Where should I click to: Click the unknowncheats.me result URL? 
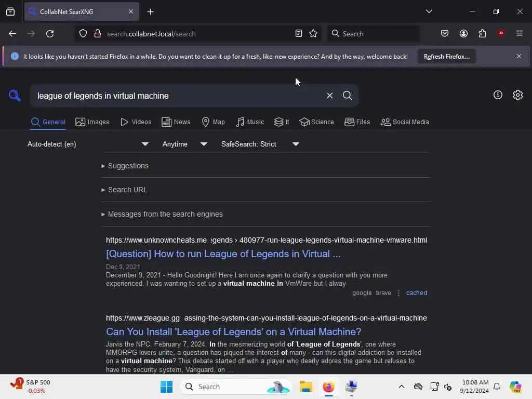[x=267, y=240]
